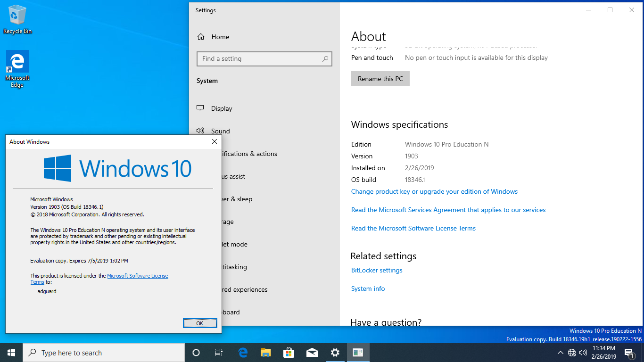Screen dimensions: 644x362
Task: Open the Recycle Bin desktop icon
Action: 17,19
